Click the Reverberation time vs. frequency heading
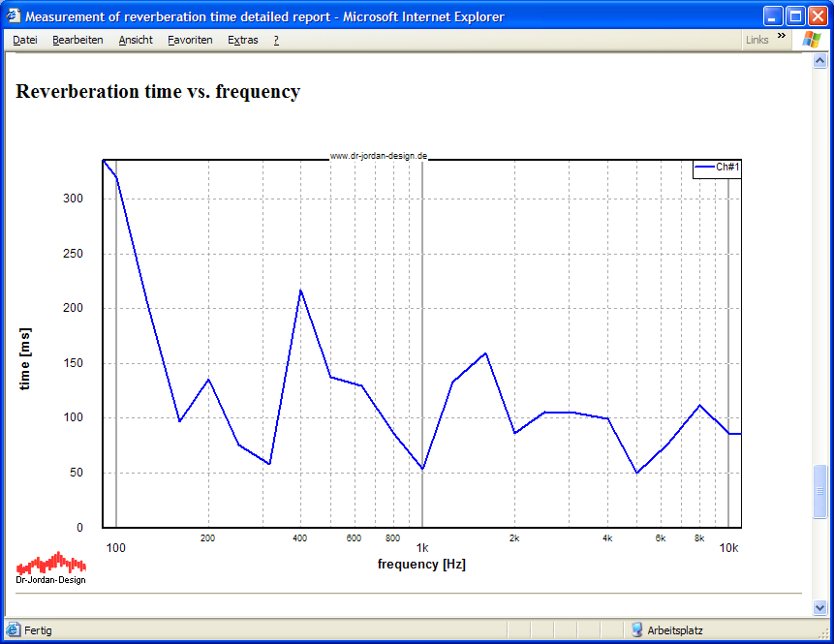 point(158,92)
